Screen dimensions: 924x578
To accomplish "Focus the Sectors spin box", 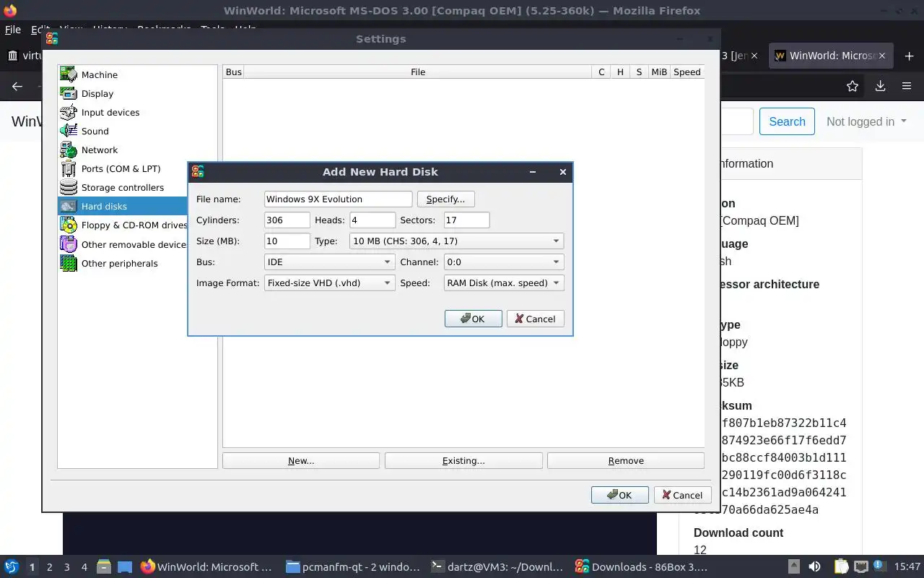I will coord(466,220).
